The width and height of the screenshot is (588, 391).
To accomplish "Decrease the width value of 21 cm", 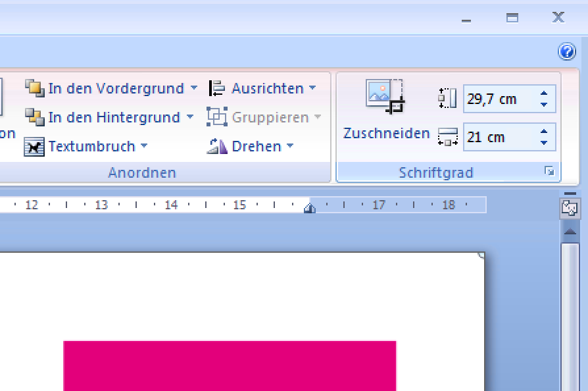I will point(544,142).
